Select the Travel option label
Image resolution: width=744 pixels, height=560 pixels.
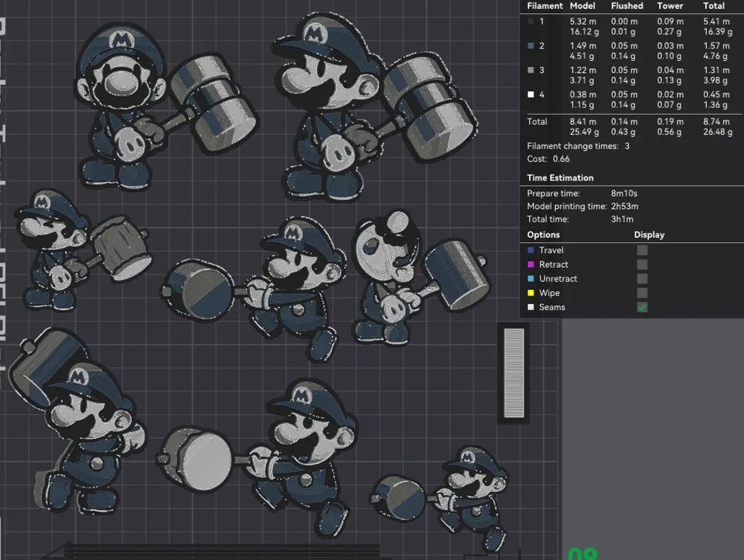[x=551, y=251]
